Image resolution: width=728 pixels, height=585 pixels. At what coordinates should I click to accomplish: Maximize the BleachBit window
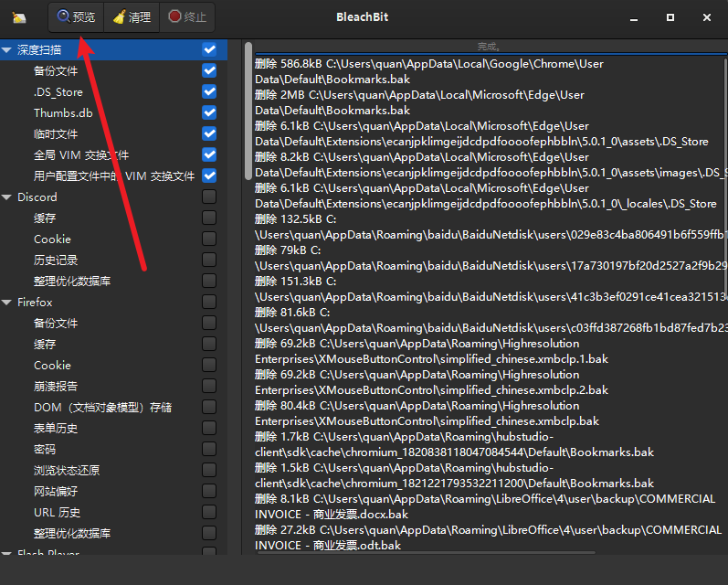pos(670,17)
